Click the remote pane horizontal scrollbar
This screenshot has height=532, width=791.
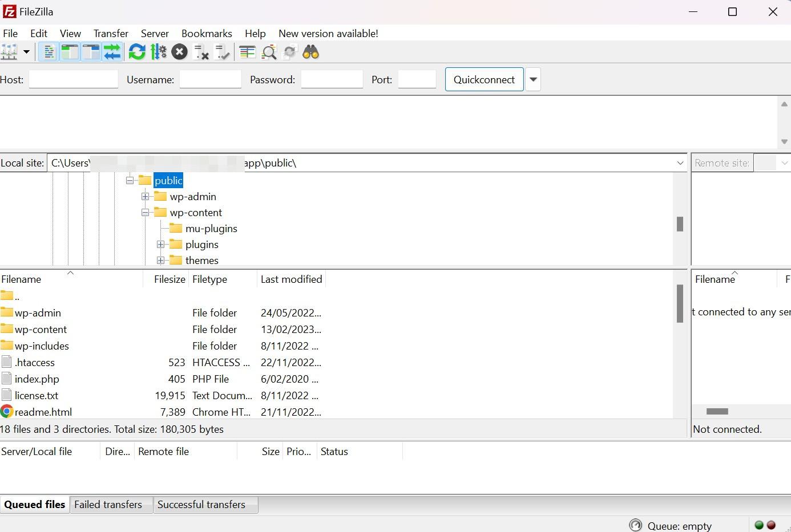point(717,411)
